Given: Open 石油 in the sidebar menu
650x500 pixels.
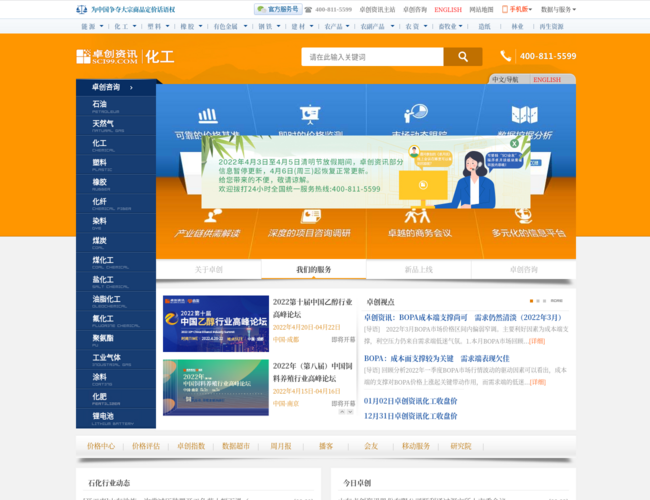Looking at the screenshot, I should pos(116,106).
